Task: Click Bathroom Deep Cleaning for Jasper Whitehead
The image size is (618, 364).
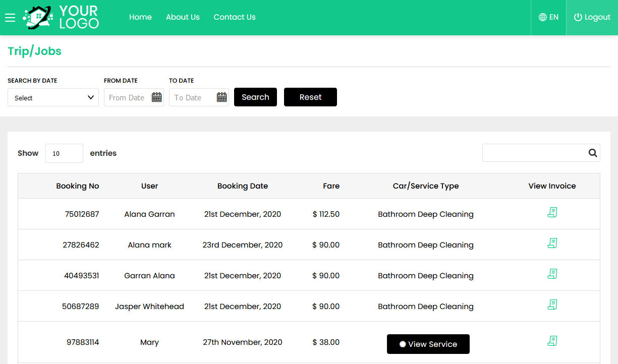Action: click(426, 307)
